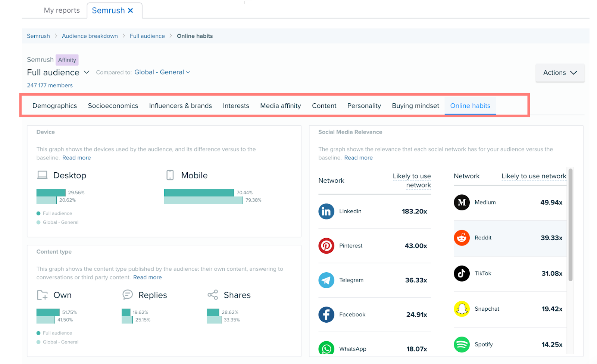Click the Online habits breadcrumb text
The width and height of the screenshot is (597, 364).
(x=195, y=36)
